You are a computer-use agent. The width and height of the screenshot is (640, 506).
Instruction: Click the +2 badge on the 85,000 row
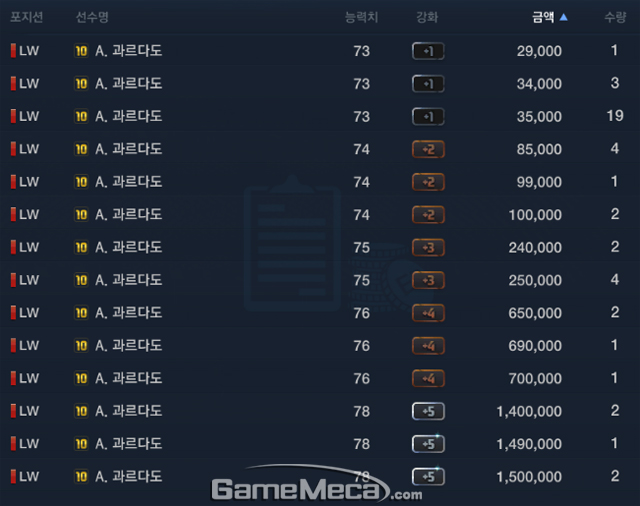click(428, 149)
